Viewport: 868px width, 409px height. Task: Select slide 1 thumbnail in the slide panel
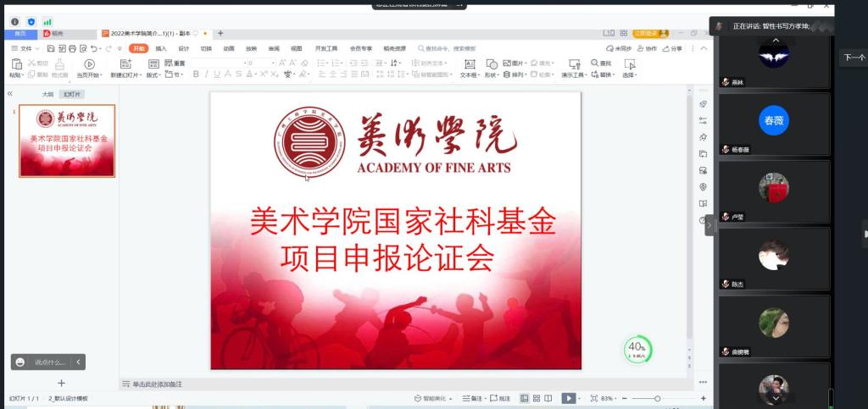[67, 141]
